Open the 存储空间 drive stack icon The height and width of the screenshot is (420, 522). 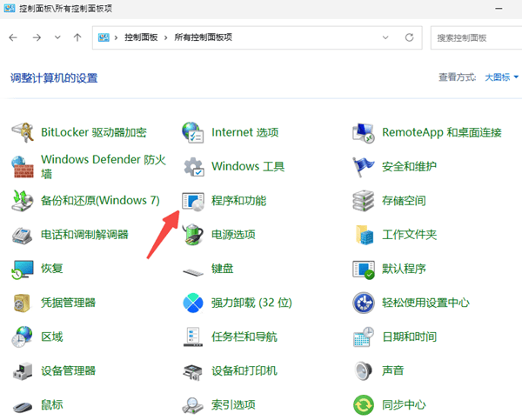pos(363,201)
